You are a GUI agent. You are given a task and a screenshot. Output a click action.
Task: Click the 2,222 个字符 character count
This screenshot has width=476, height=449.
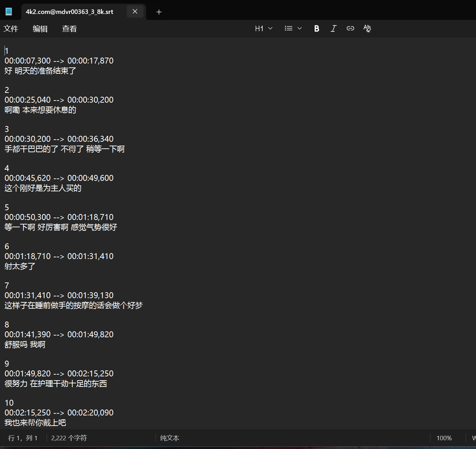(x=69, y=438)
